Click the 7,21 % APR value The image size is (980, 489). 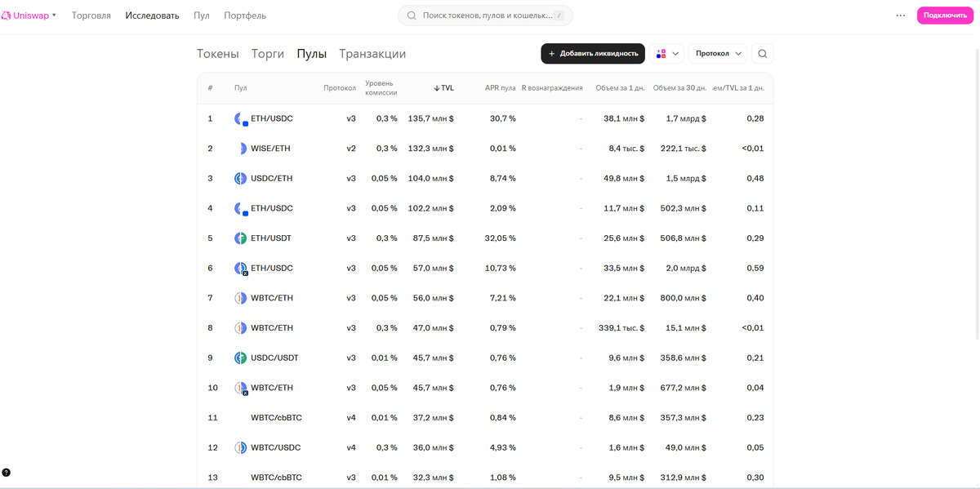502,298
